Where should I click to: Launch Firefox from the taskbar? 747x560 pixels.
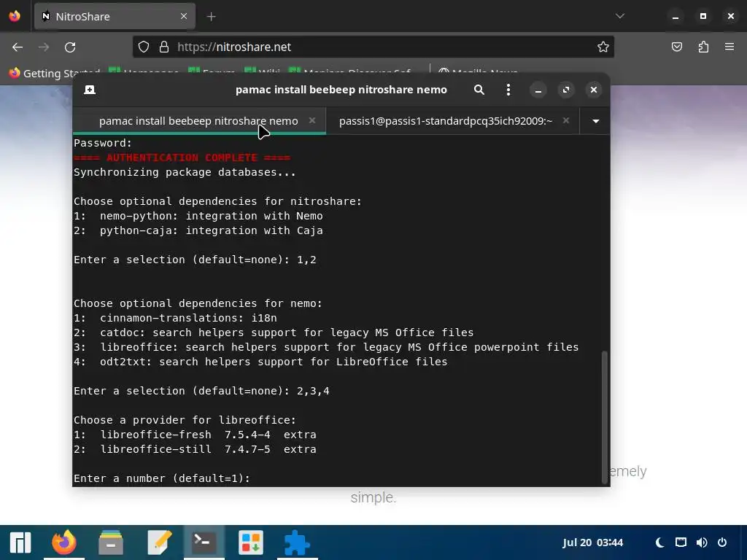click(x=64, y=542)
